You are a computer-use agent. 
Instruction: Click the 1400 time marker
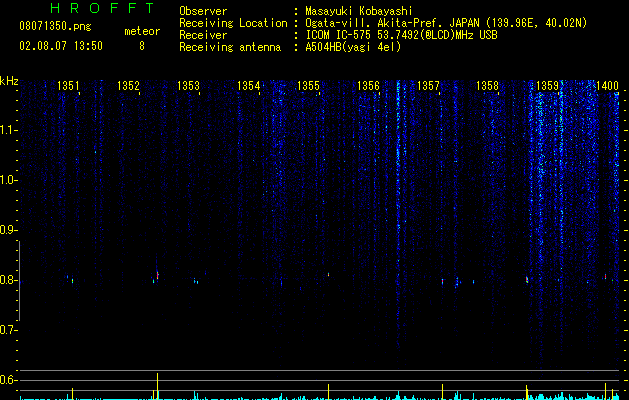point(607,86)
